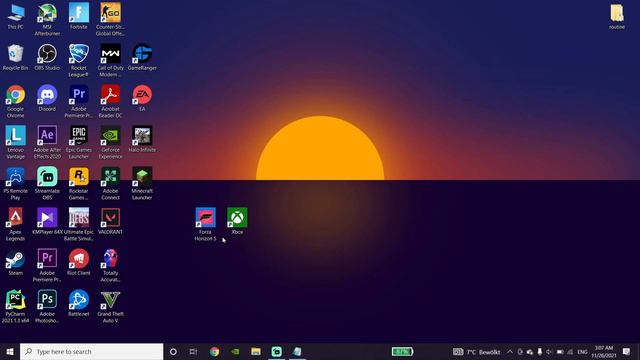Open the notepad-like app on taskbar
The image size is (640, 360).
point(298,352)
